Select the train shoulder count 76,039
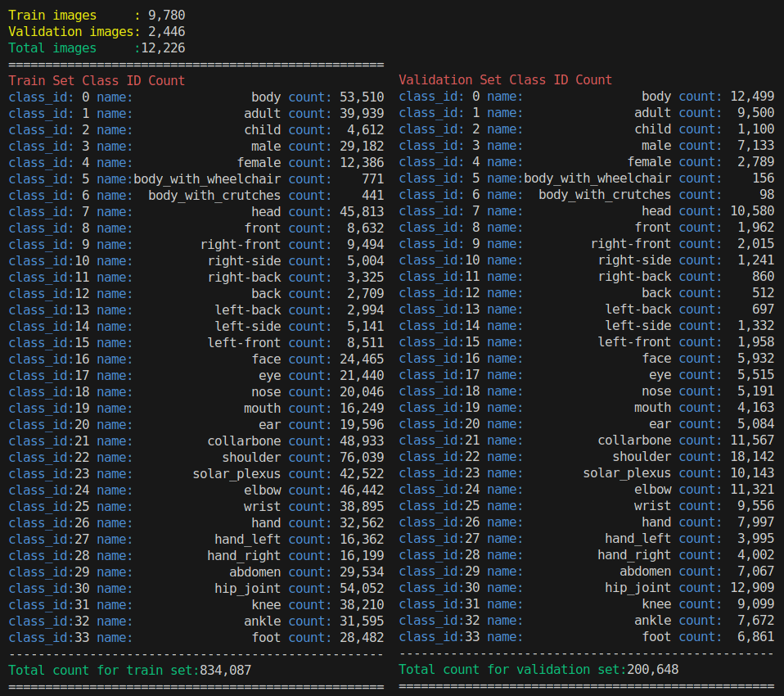Screen dimensions: 784x696 pyautogui.click(x=362, y=458)
